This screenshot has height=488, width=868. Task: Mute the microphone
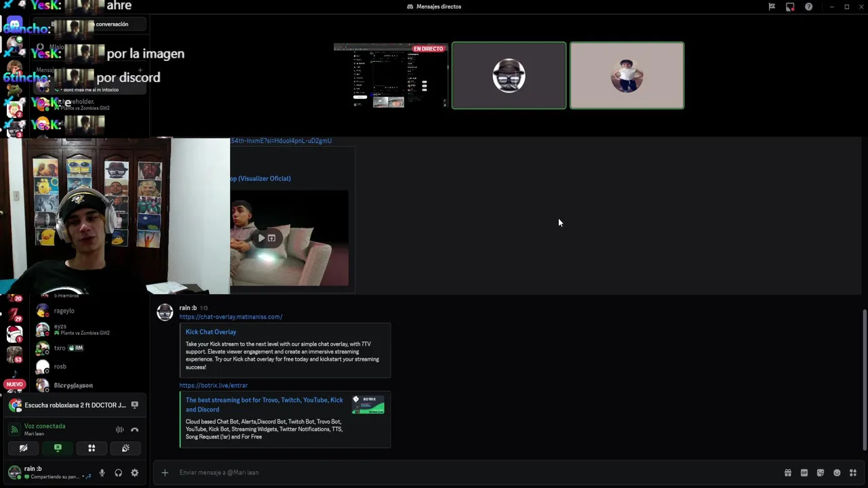102,473
